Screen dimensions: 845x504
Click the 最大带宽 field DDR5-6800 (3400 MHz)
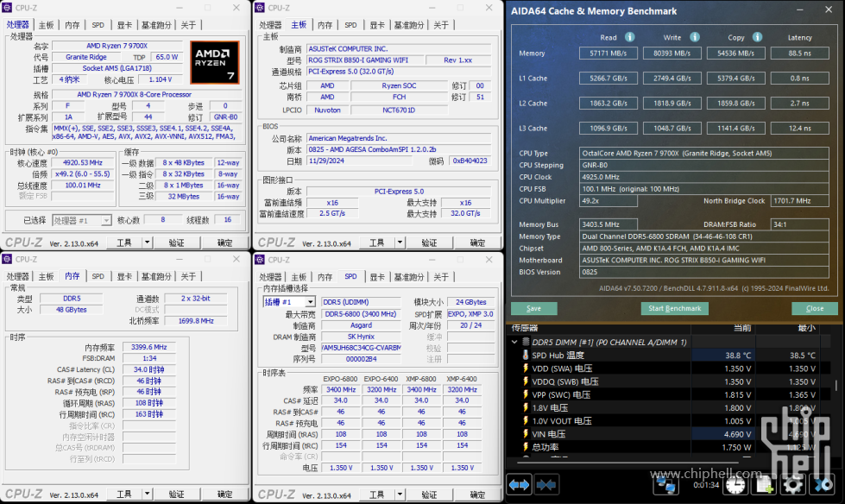tap(361, 314)
